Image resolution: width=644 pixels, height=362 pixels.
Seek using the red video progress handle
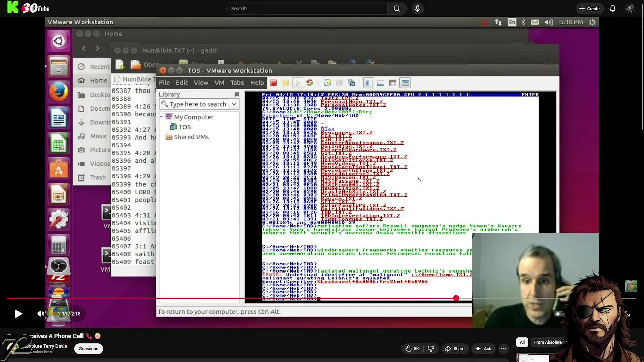point(456,298)
